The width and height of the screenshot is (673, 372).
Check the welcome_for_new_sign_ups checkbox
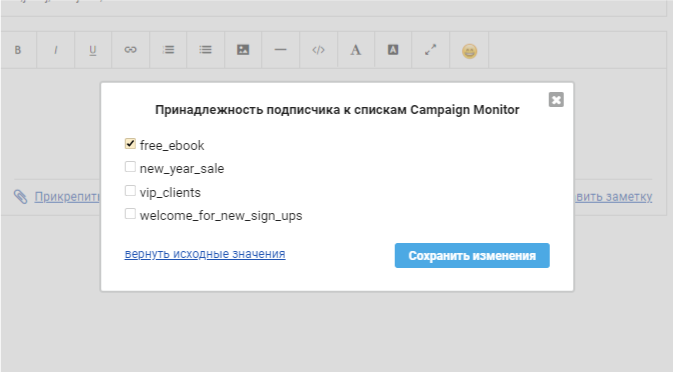pos(130,214)
